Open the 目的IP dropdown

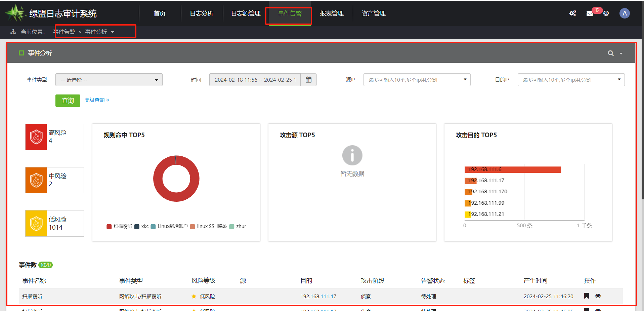571,80
